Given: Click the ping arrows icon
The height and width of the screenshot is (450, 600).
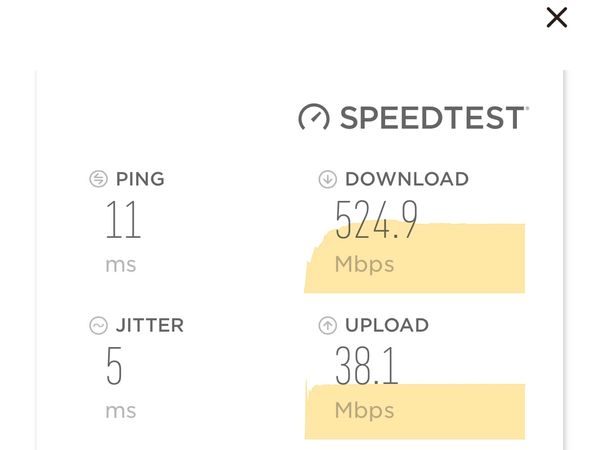Looking at the screenshot, I should [x=98, y=179].
